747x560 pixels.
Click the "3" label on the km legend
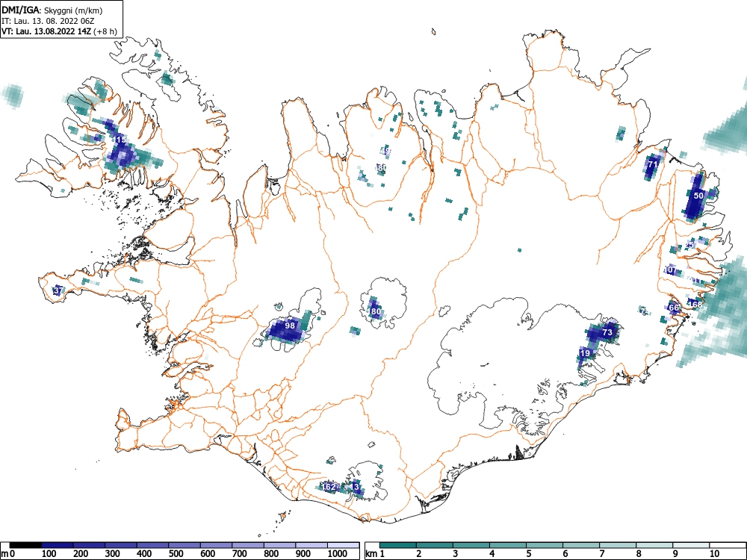pyautogui.click(x=456, y=554)
